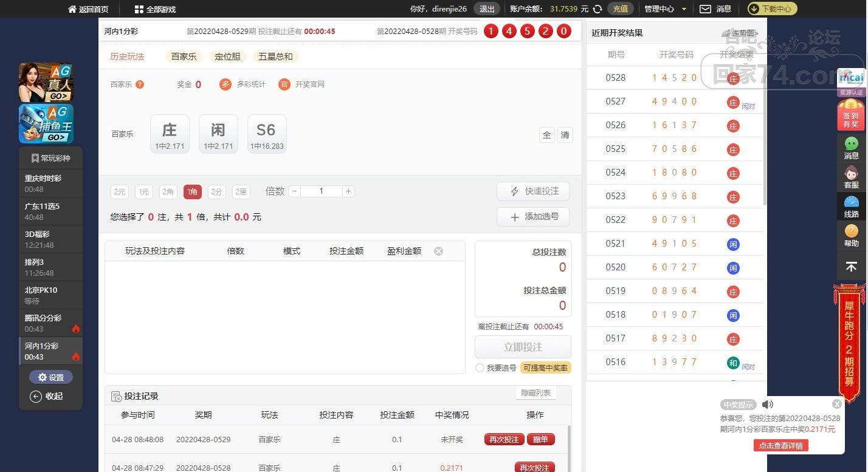
Task: Expand the 管理中心 dropdown
Action: click(666, 9)
